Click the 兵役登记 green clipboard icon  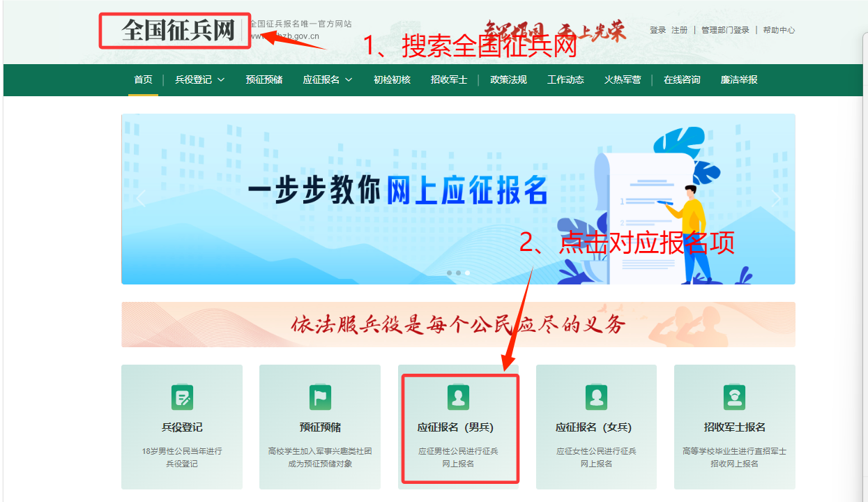pyautogui.click(x=182, y=398)
